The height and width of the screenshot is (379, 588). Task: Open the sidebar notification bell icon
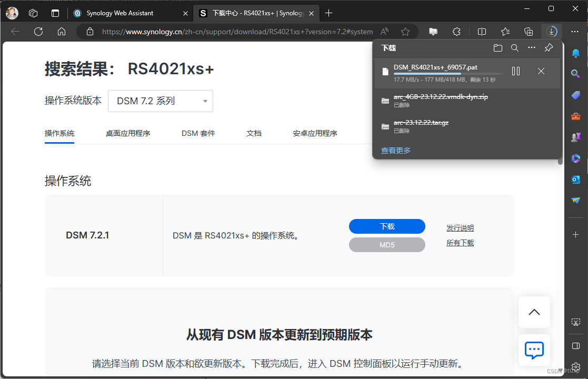click(x=575, y=53)
